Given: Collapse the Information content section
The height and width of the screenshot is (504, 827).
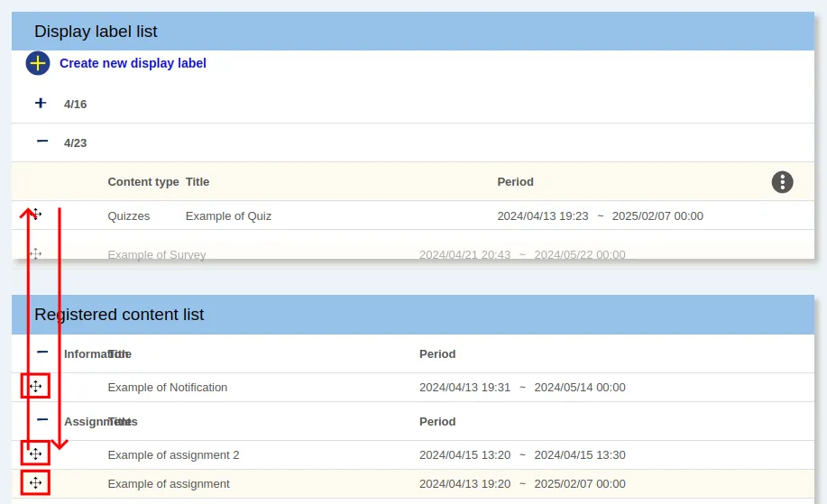Looking at the screenshot, I should tap(41, 353).
